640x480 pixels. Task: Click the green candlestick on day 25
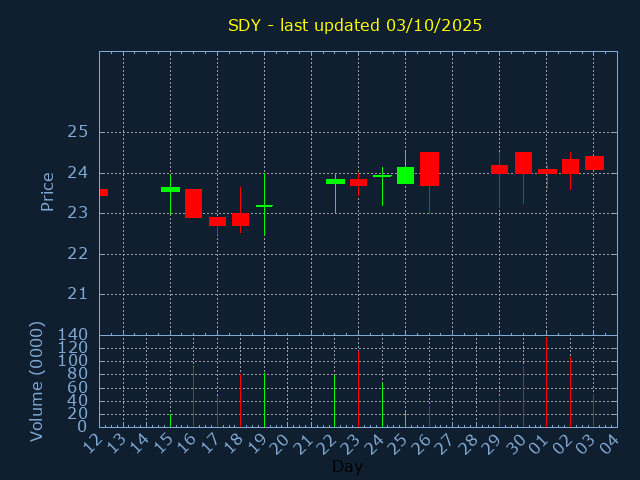click(405, 175)
